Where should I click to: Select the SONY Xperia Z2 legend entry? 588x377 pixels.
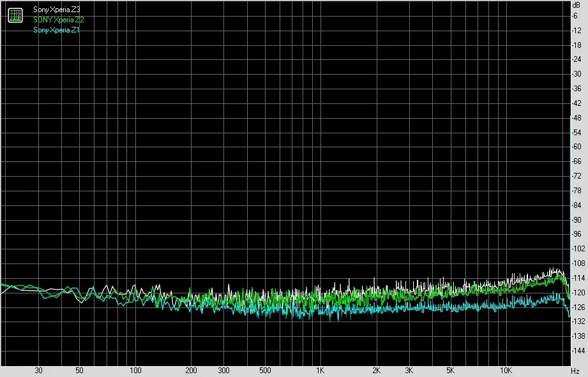[59, 20]
